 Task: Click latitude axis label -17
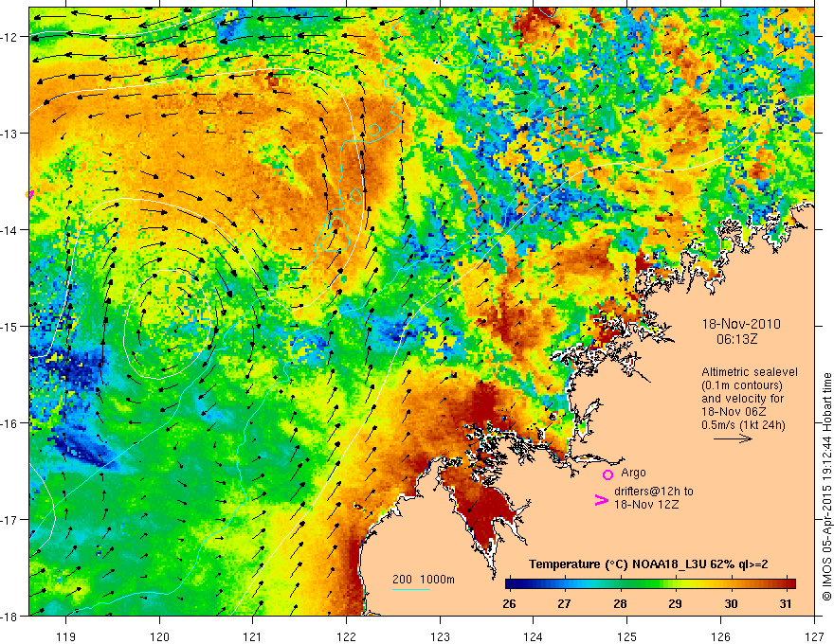coord(9,519)
